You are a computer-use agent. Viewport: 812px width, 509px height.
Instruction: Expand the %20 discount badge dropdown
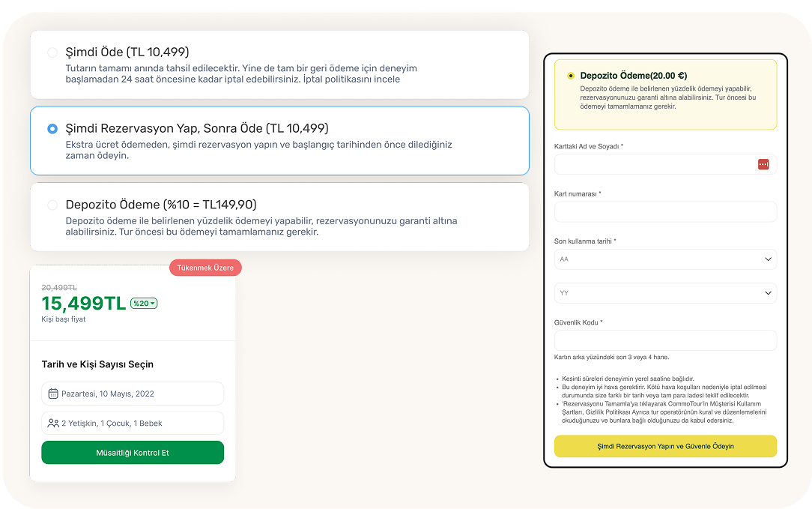(144, 304)
